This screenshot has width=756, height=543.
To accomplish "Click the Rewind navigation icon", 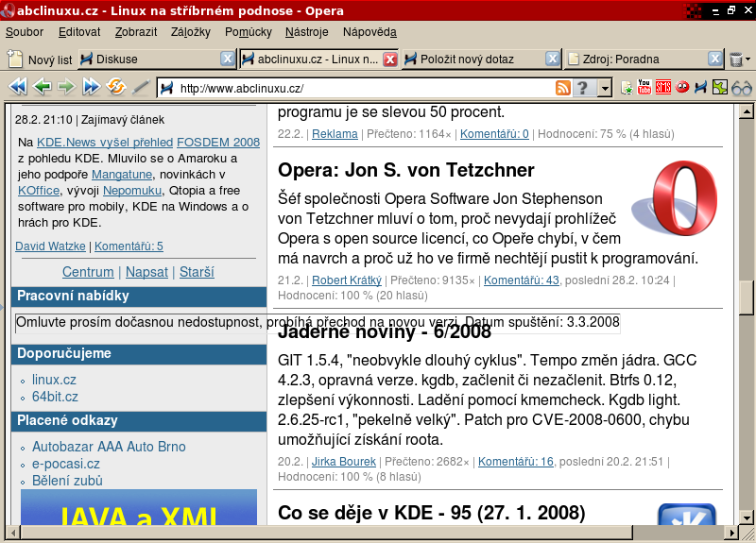I will pos(18,87).
